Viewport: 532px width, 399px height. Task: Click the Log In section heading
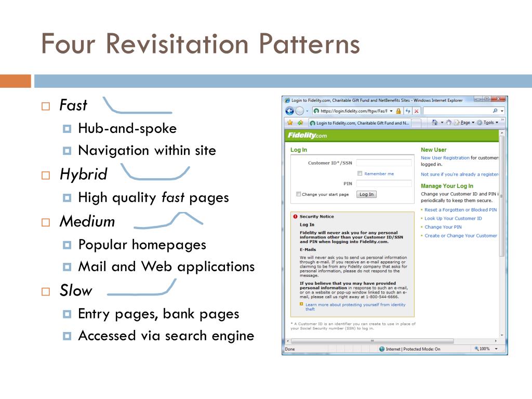(x=299, y=150)
